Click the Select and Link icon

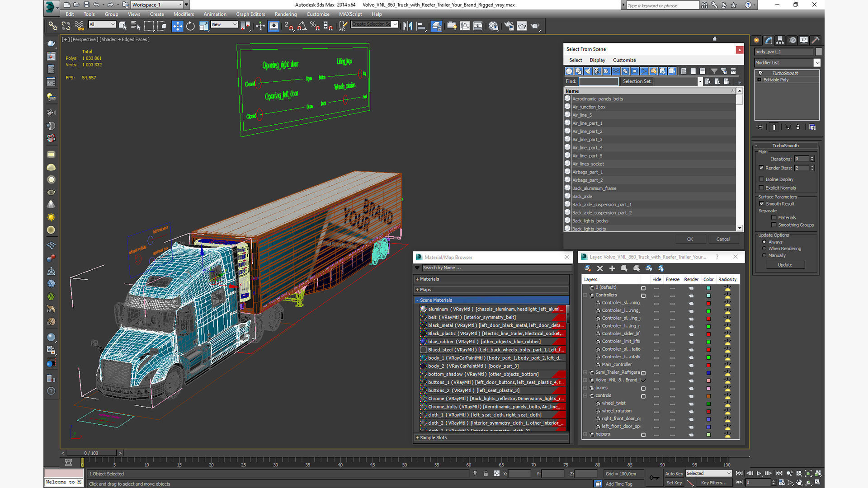click(x=53, y=26)
